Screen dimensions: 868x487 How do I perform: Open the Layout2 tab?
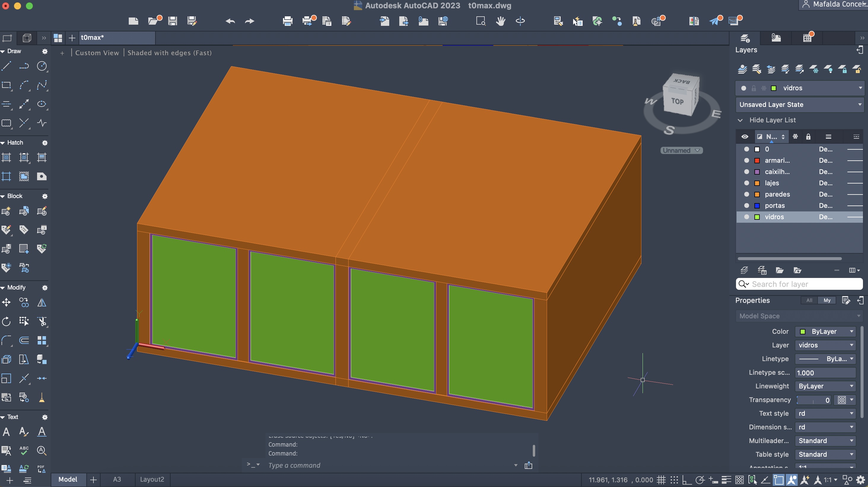click(152, 479)
